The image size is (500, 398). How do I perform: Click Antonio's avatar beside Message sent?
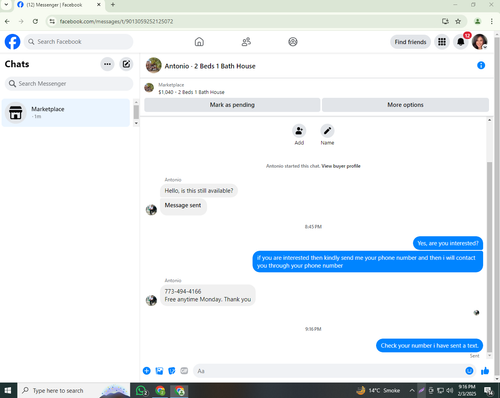coord(151,210)
